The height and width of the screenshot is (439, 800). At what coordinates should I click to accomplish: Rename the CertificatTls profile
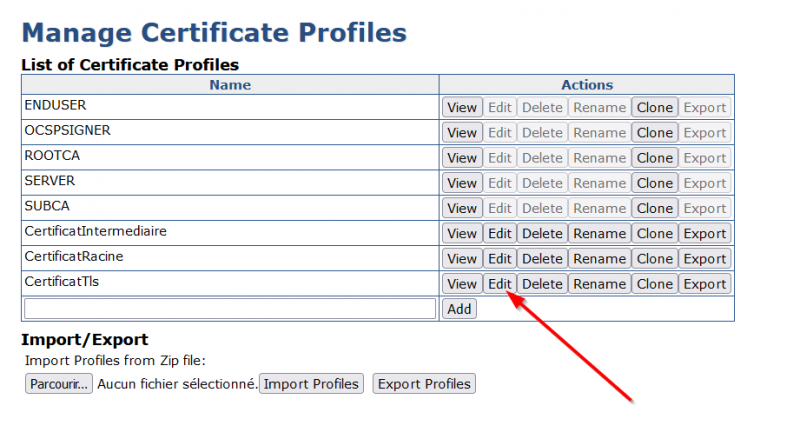pyautogui.click(x=599, y=284)
